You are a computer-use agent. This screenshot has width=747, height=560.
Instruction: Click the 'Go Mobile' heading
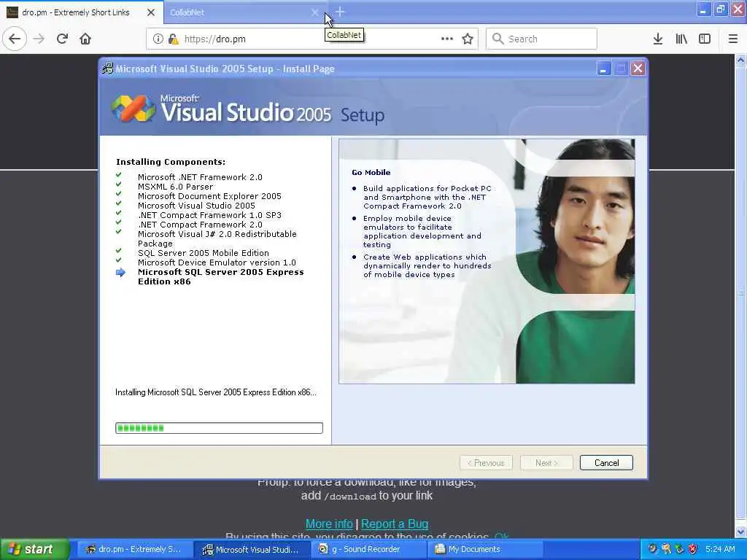(371, 172)
